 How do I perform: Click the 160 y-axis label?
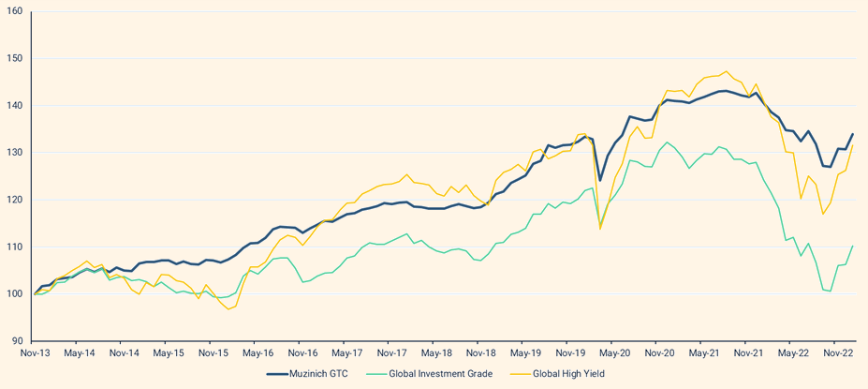point(15,12)
